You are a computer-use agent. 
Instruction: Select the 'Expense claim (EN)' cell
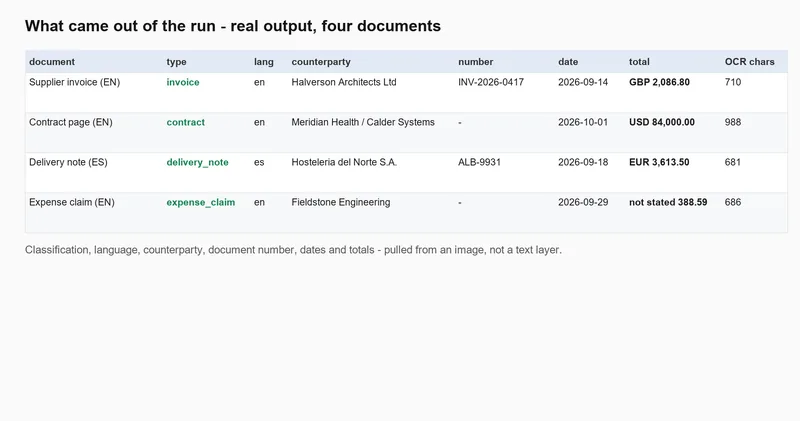point(72,202)
